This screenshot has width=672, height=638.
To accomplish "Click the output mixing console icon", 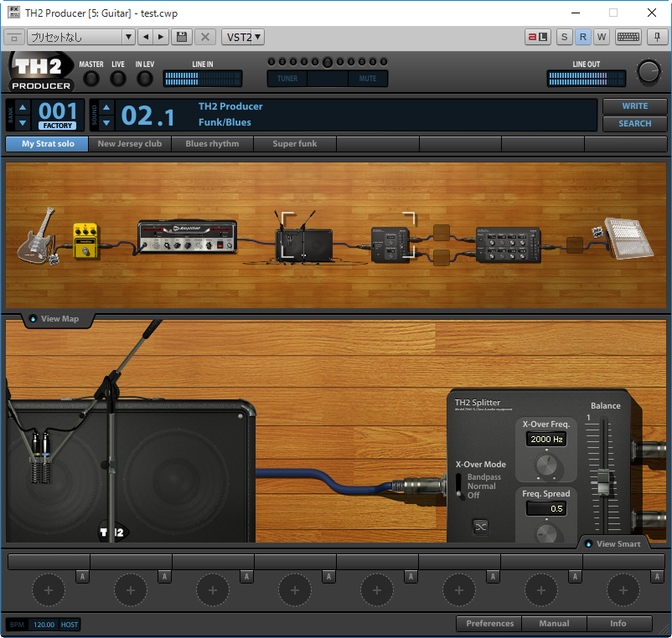I will click(x=628, y=238).
